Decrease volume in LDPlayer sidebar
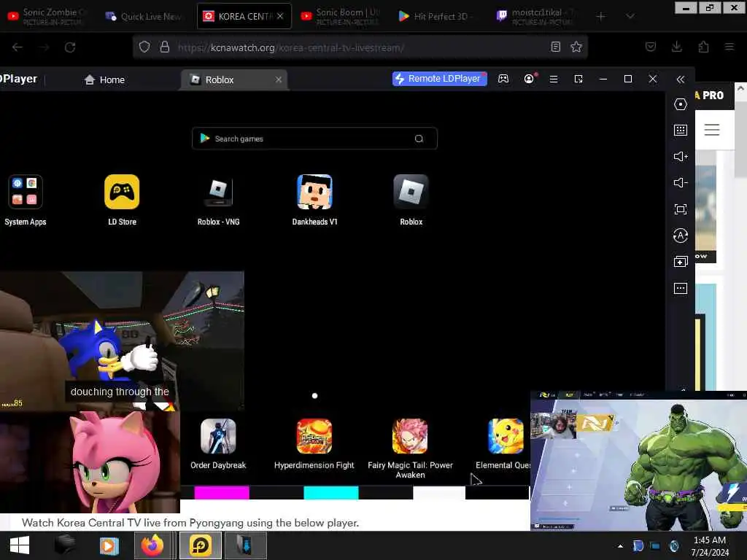 pos(681,183)
